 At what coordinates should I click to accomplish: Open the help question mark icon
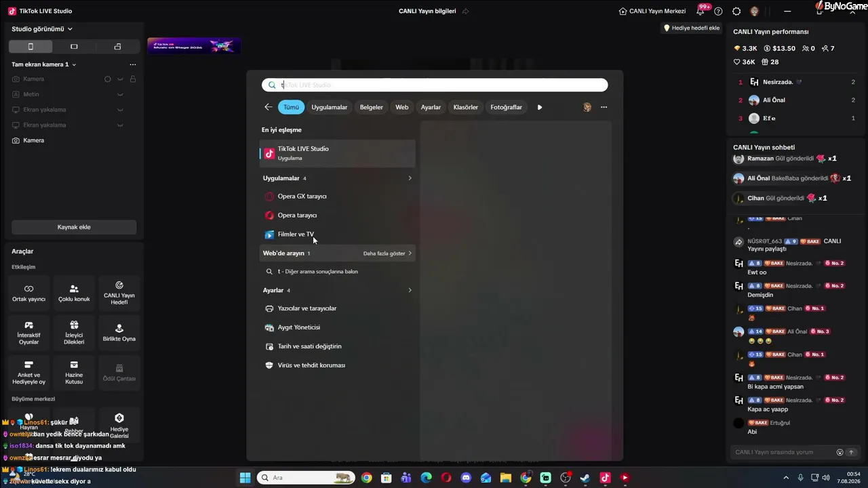[x=718, y=12]
